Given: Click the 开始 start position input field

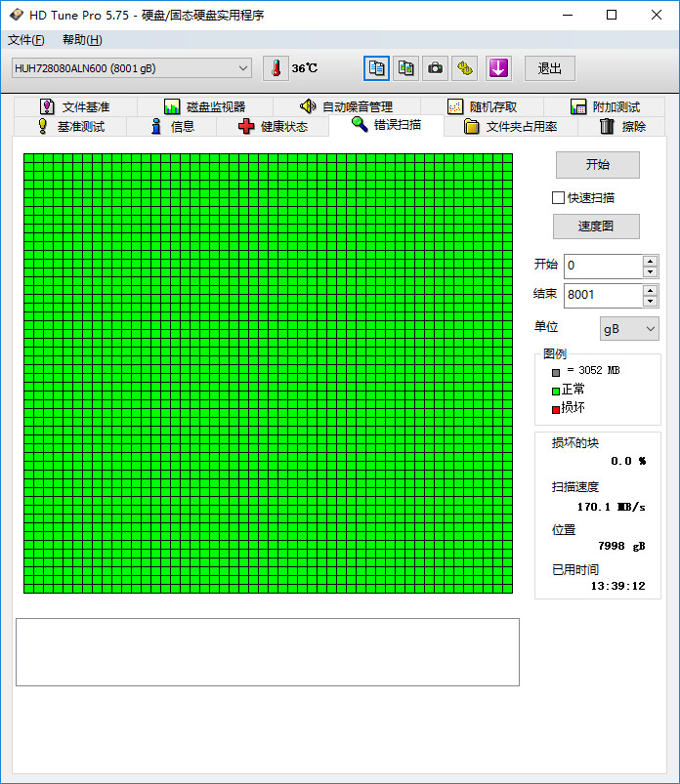Looking at the screenshot, I should click(604, 266).
